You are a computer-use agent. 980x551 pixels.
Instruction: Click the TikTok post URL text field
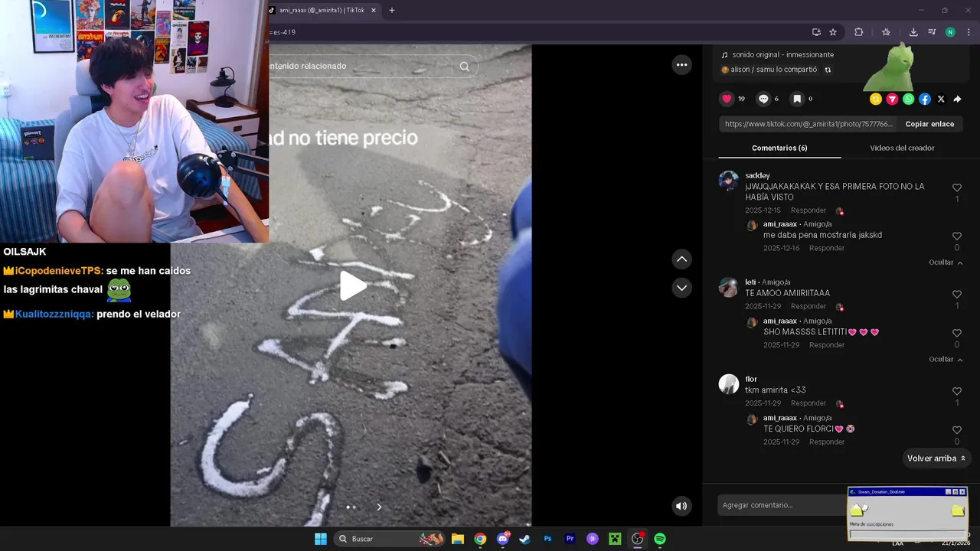pyautogui.click(x=808, y=124)
